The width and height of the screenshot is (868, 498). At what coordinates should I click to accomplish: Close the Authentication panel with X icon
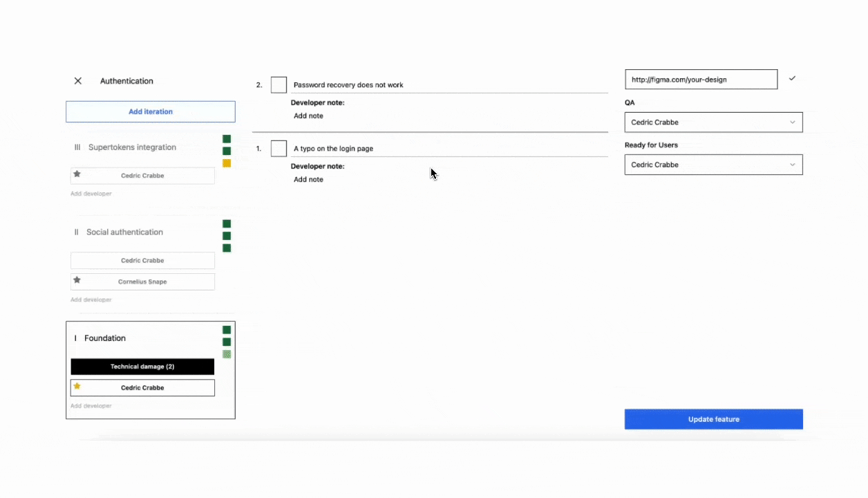(78, 81)
